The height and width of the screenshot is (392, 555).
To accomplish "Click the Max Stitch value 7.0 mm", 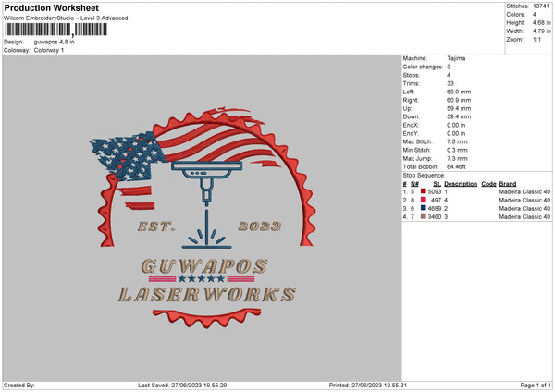I will pos(457,141).
